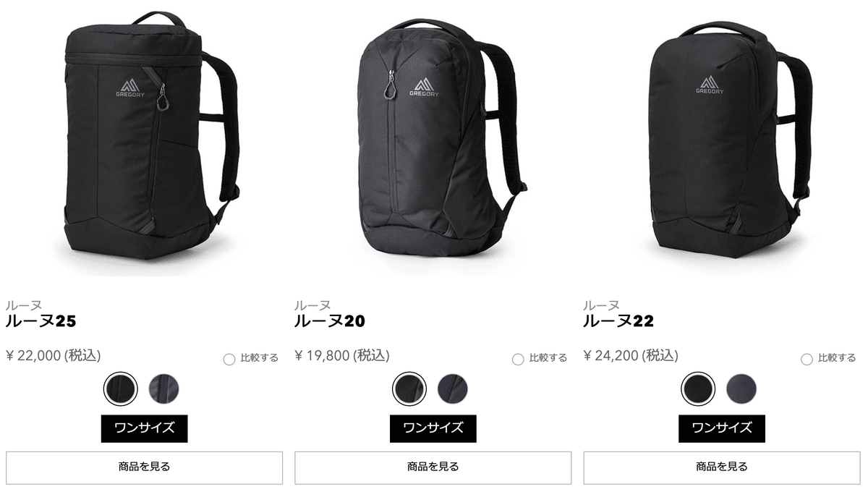Open the ルーヌ22 product title link
Screen dimensions: 868x492
(x=618, y=321)
